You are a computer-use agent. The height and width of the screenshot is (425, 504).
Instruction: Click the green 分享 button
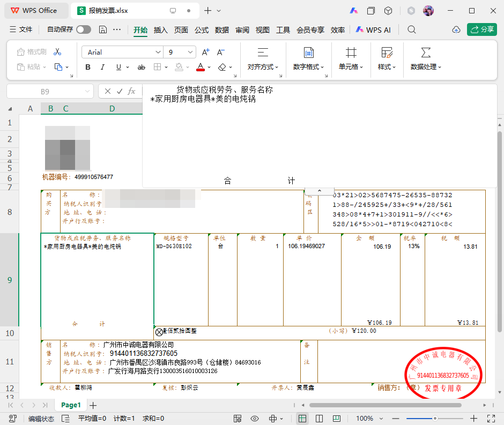click(482, 29)
